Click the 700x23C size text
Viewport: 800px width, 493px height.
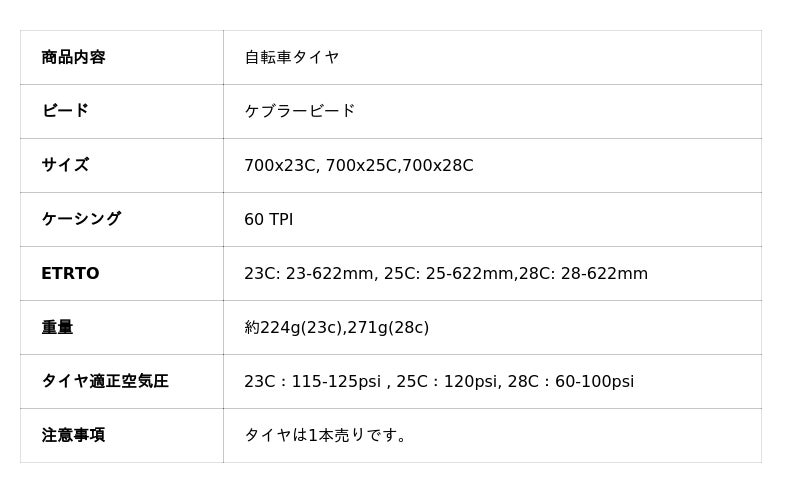pyautogui.click(x=280, y=165)
